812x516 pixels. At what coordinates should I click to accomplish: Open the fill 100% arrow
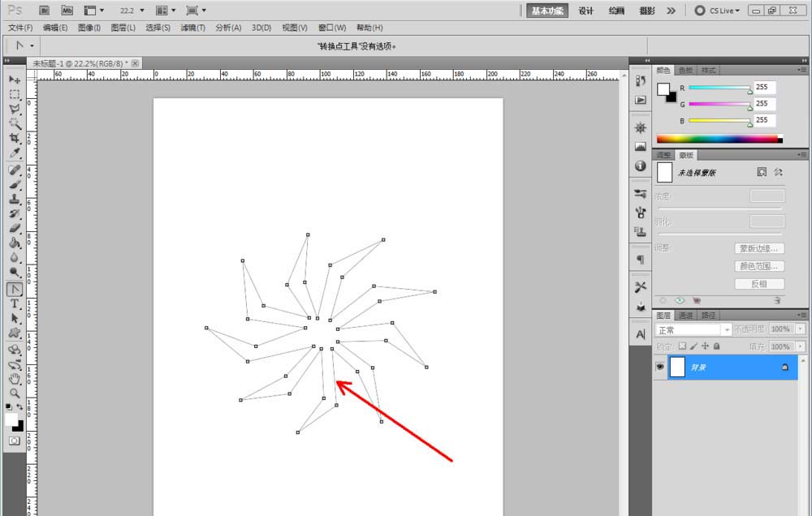point(801,346)
